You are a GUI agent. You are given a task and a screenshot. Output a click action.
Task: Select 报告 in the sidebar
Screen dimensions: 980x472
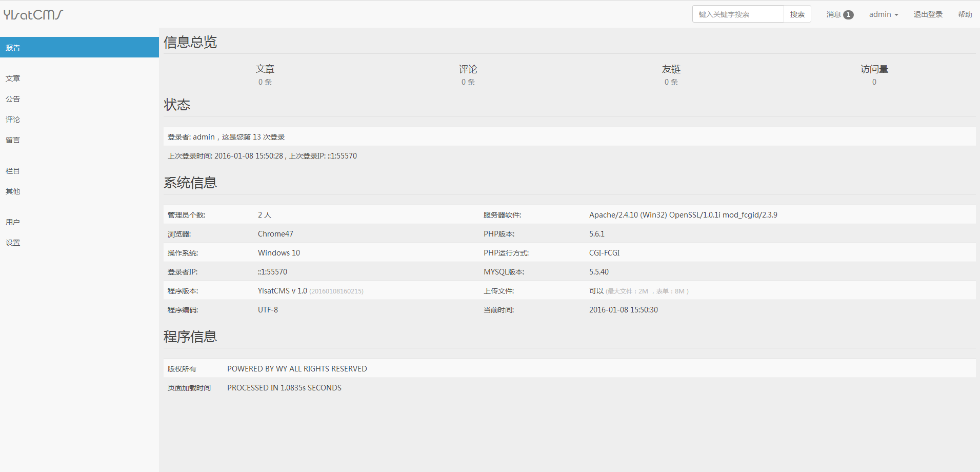click(x=79, y=47)
